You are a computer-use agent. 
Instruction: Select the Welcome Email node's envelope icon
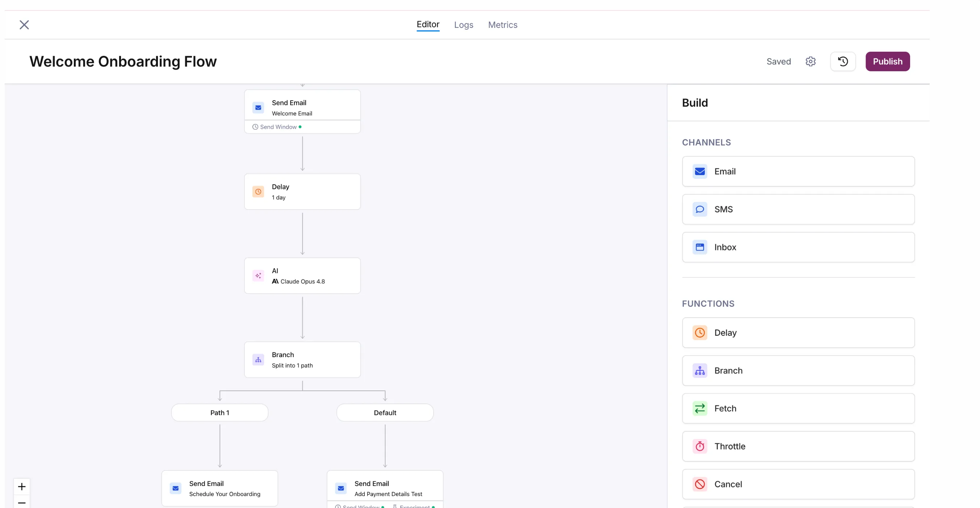(258, 108)
